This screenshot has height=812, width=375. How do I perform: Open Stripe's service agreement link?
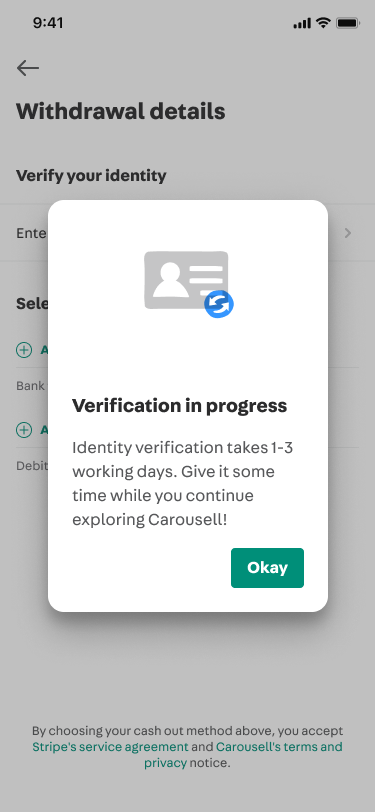(x=110, y=747)
